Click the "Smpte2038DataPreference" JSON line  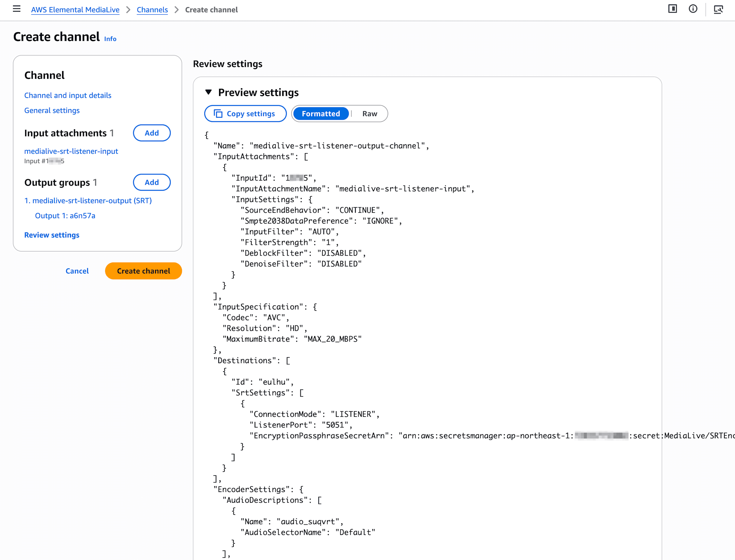[321, 221]
